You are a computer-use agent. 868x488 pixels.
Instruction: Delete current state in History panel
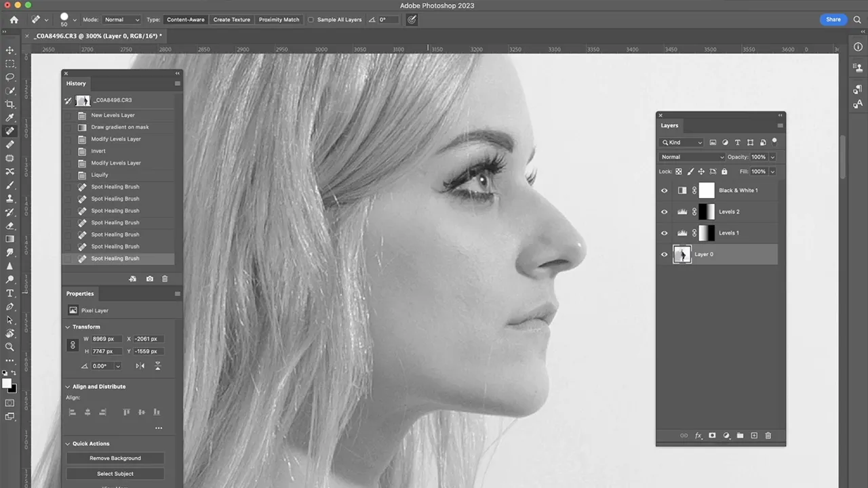pyautogui.click(x=165, y=279)
